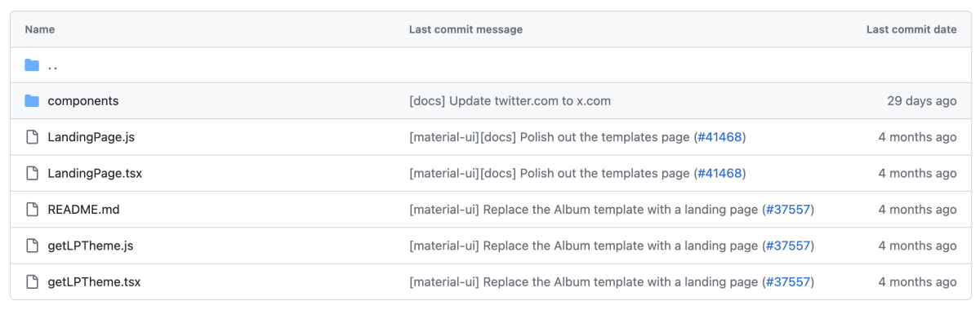The width and height of the screenshot is (980, 310).
Task: Click the file icon beside LandingPage.js
Action: coord(32,137)
